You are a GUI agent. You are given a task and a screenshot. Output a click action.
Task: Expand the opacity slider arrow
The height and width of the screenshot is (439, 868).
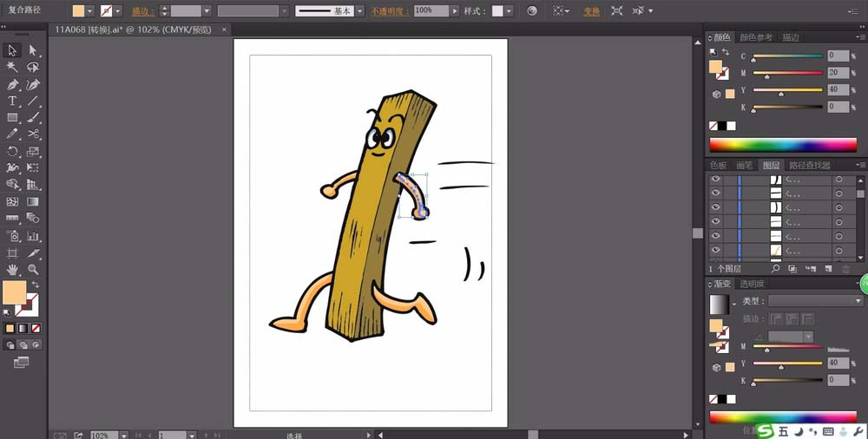tap(455, 10)
